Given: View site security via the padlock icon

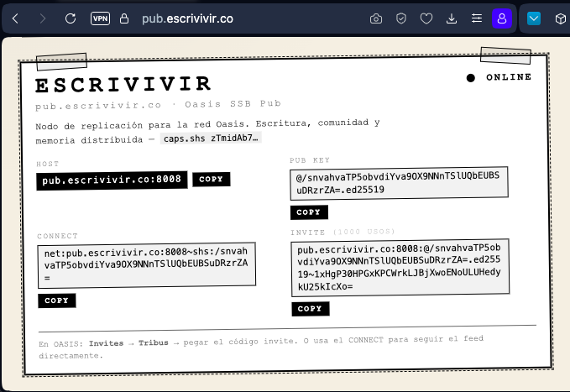Looking at the screenshot, I should click(x=124, y=18).
